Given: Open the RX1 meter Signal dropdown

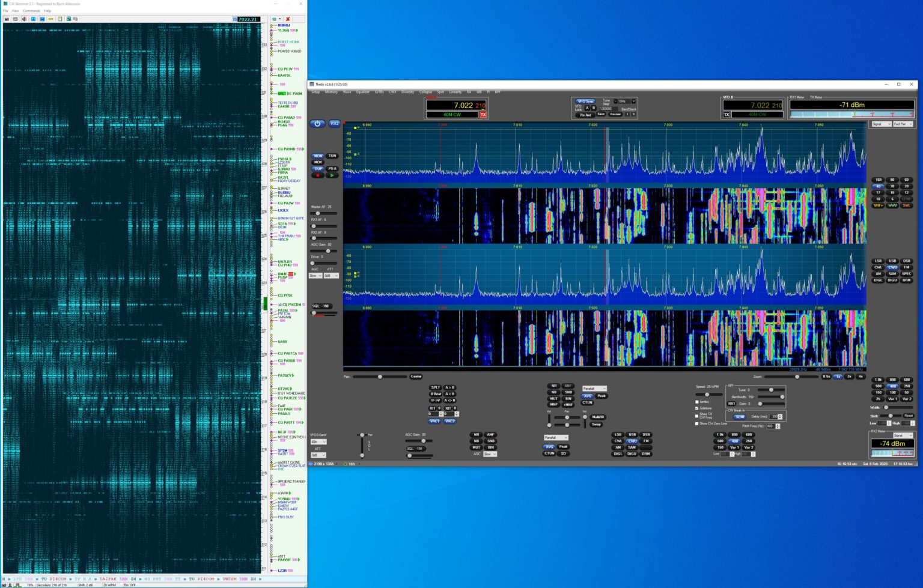Looking at the screenshot, I should (880, 124).
